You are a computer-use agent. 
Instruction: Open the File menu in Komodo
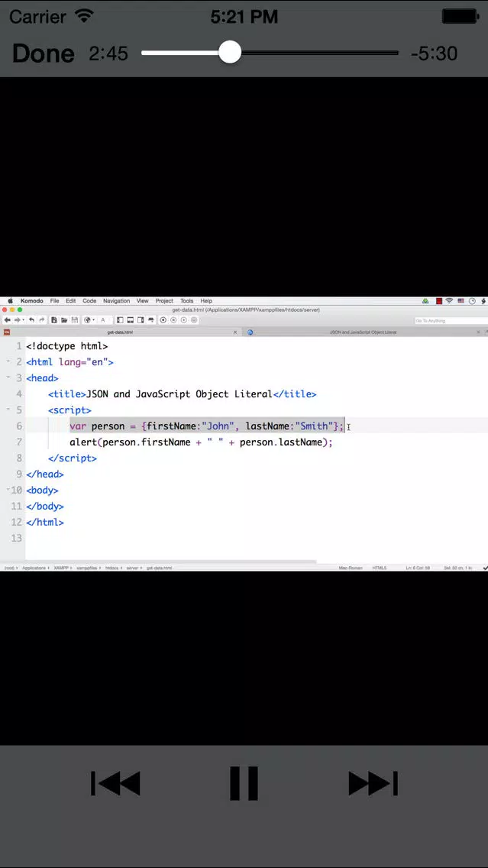tap(55, 301)
